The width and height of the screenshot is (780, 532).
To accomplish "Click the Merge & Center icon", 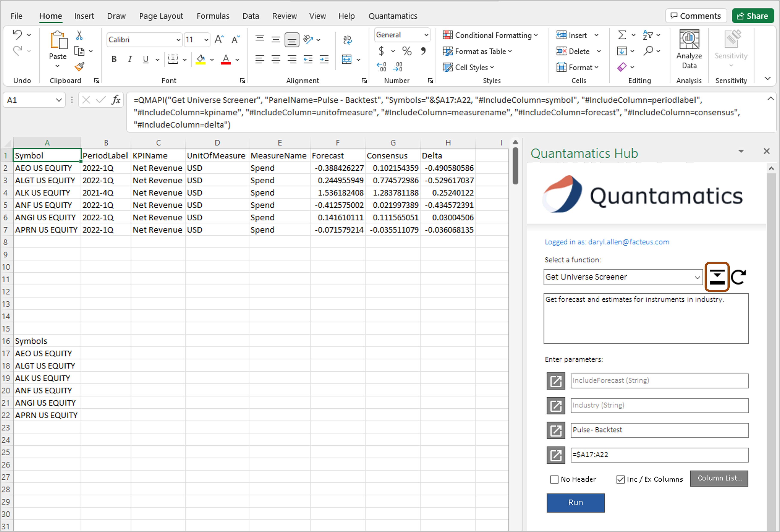I will tap(347, 59).
